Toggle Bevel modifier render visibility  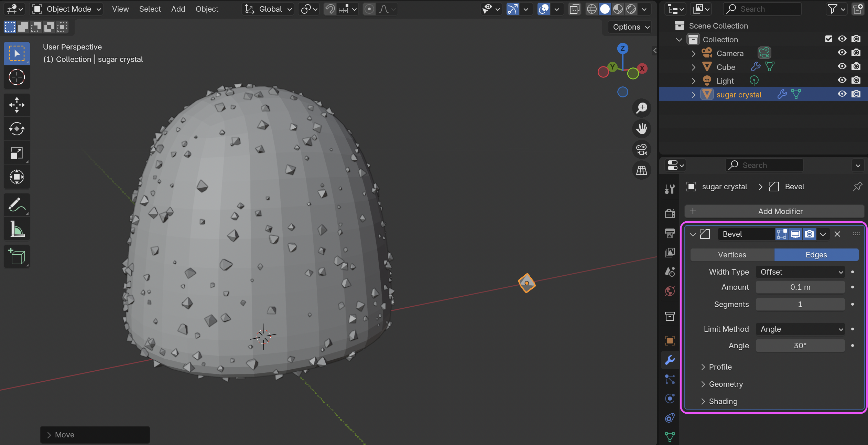pyautogui.click(x=810, y=234)
